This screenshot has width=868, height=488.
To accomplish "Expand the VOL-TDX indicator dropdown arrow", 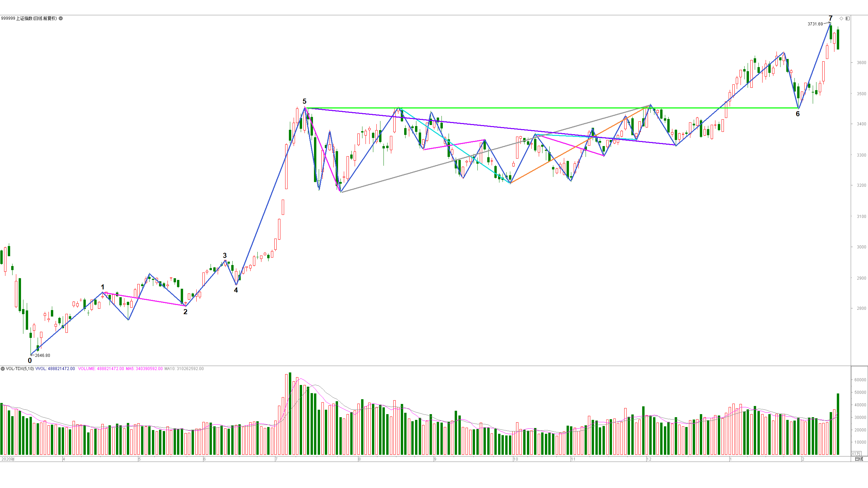I will point(3,369).
